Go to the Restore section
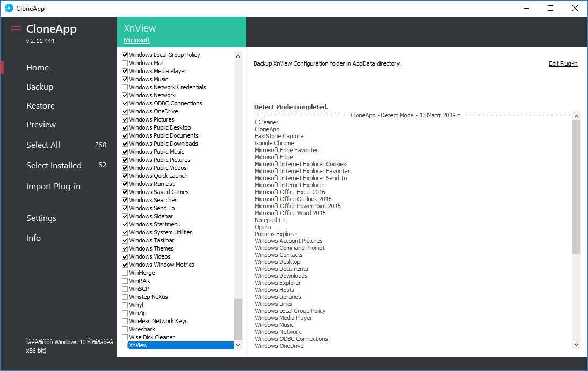This screenshot has height=371, width=588. [40, 105]
